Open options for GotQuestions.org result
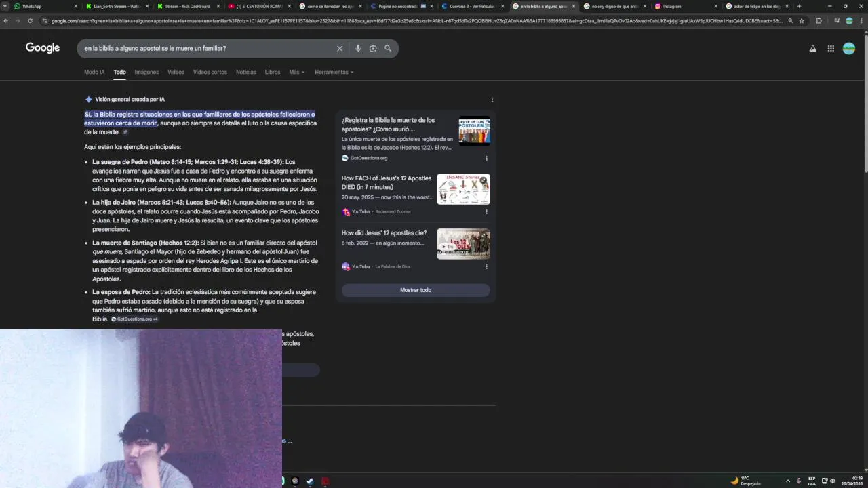868x488 pixels. [x=486, y=158]
